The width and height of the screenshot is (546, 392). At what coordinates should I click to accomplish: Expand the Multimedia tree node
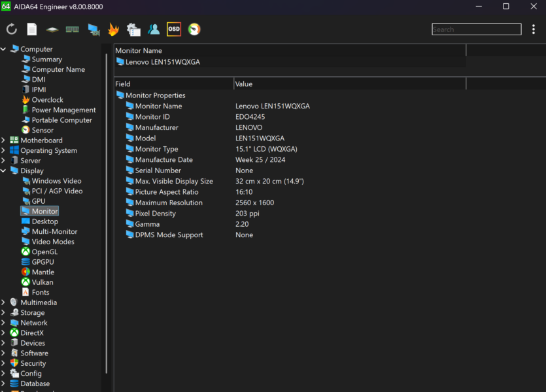[x=3, y=302]
